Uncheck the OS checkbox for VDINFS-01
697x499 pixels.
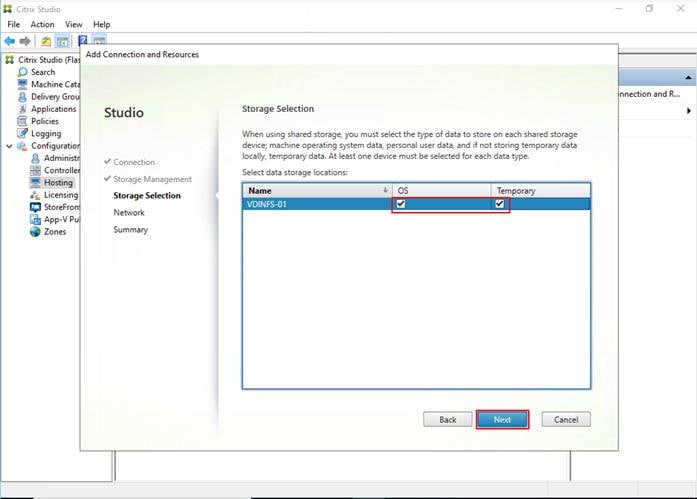[x=401, y=204]
